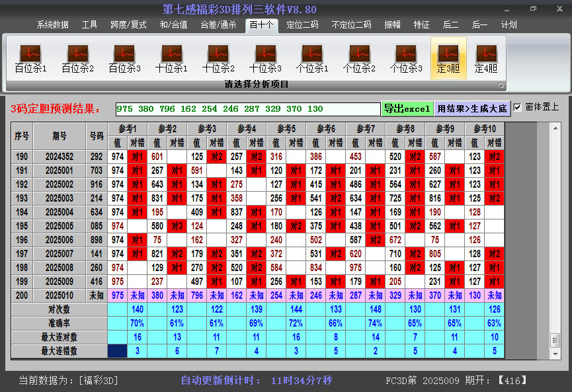The width and height of the screenshot is (572, 392).
Task: Select period cell 2024352
Action: pos(60,157)
